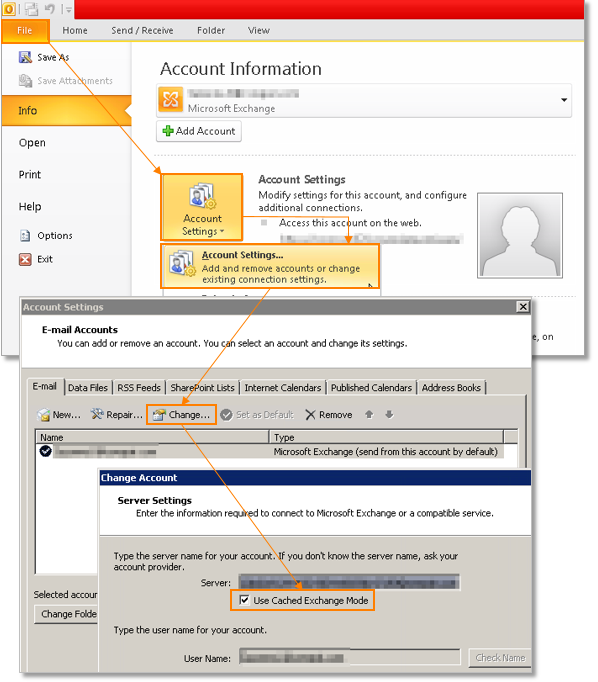Click the User Name input field
This screenshot has height=682, width=598.
[349, 657]
